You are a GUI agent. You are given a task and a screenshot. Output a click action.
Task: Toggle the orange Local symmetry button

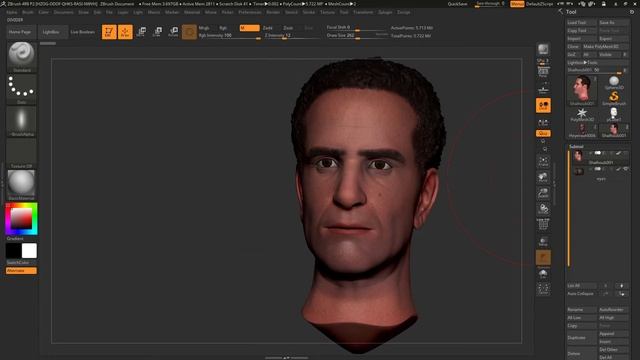[x=543, y=105]
